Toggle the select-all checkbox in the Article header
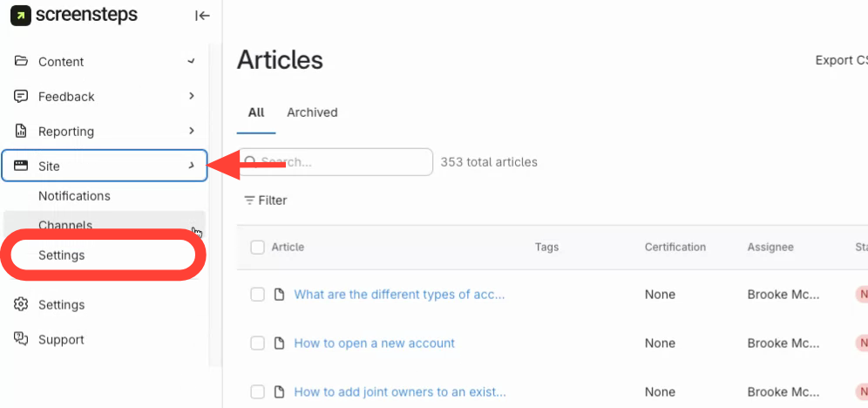 [x=257, y=247]
